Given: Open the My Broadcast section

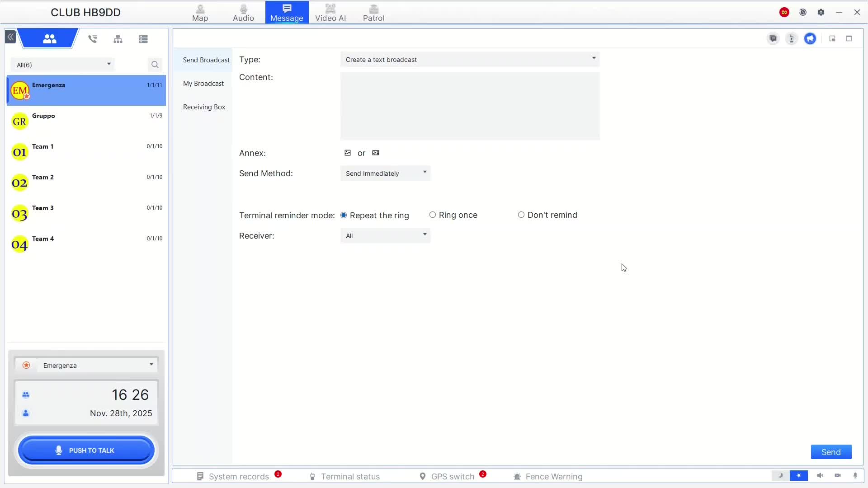Looking at the screenshot, I should click(203, 84).
